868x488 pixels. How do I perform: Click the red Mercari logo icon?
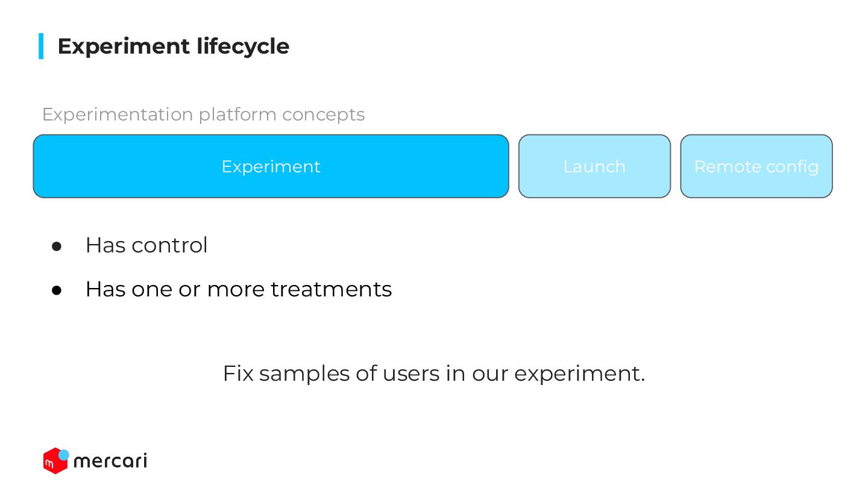tap(54, 462)
